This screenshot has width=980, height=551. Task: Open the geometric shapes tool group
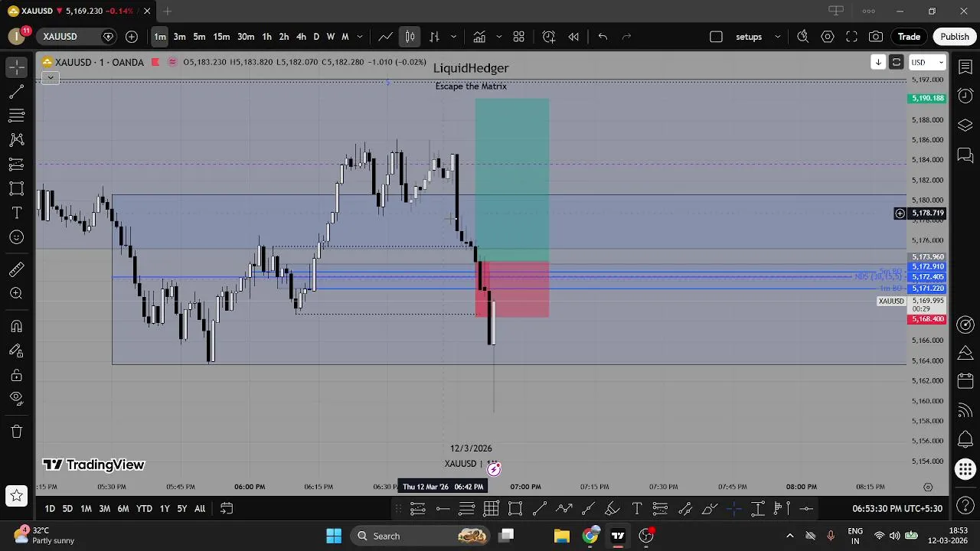pyautogui.click(x=17, y=189)
